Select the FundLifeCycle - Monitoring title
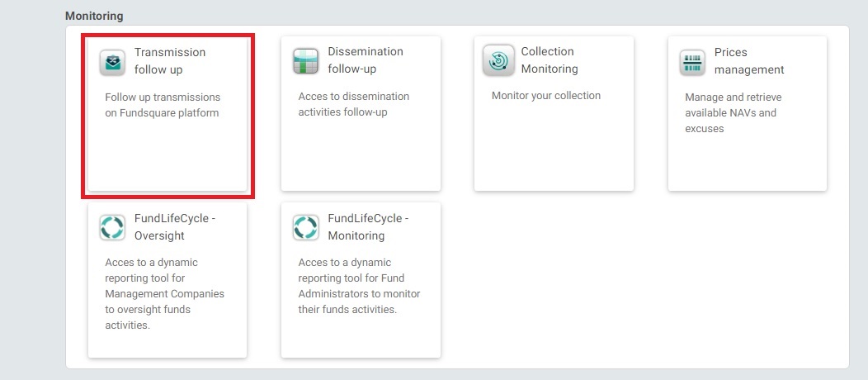Image resolution: width=868 pixels, height=380 pixels. pyautogui.click(x=368, y=227)
